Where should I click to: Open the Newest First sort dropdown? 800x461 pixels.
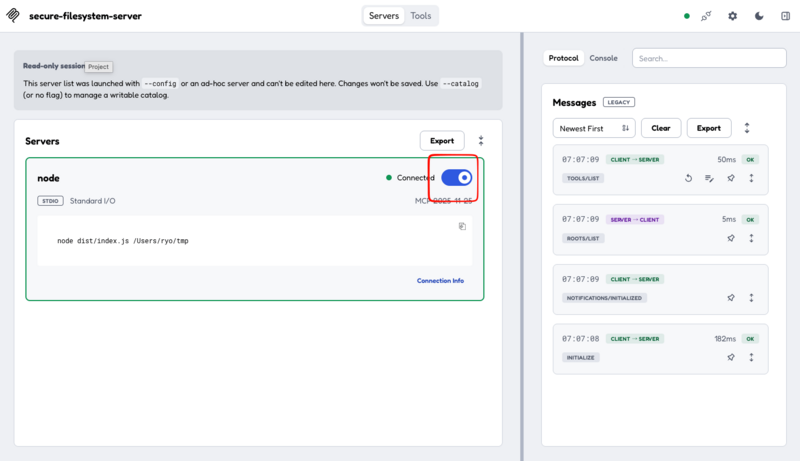point(594,128)
